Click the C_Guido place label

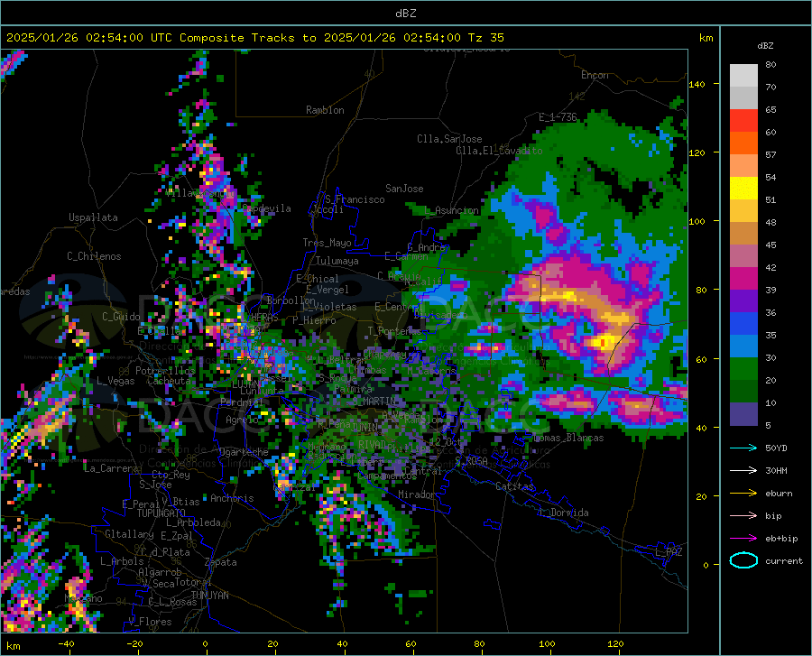[x=121, y=317]
